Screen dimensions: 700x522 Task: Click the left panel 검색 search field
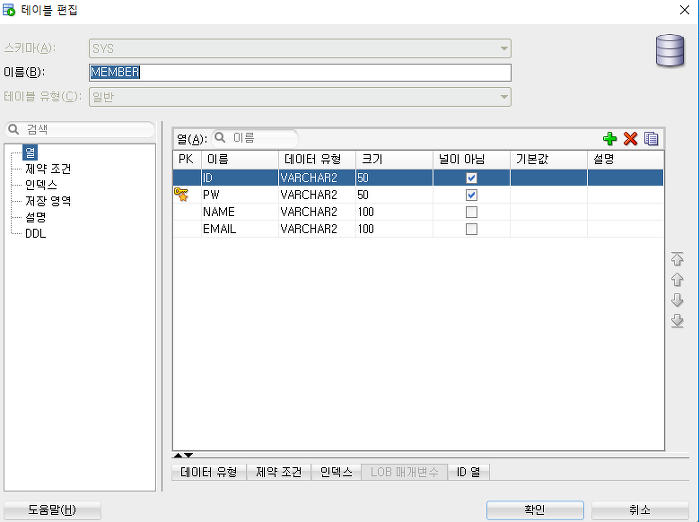(80, 129)
